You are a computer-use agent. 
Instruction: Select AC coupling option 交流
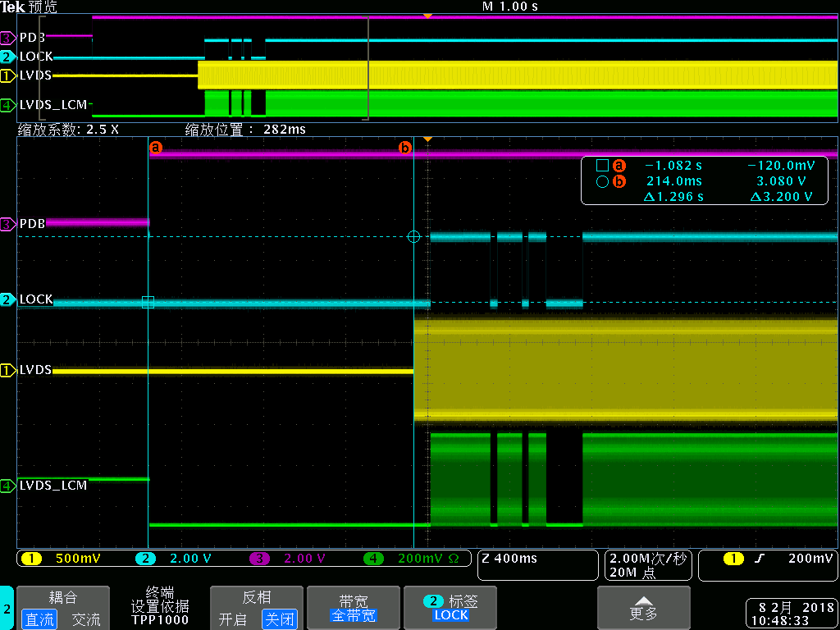click(86, 620)
